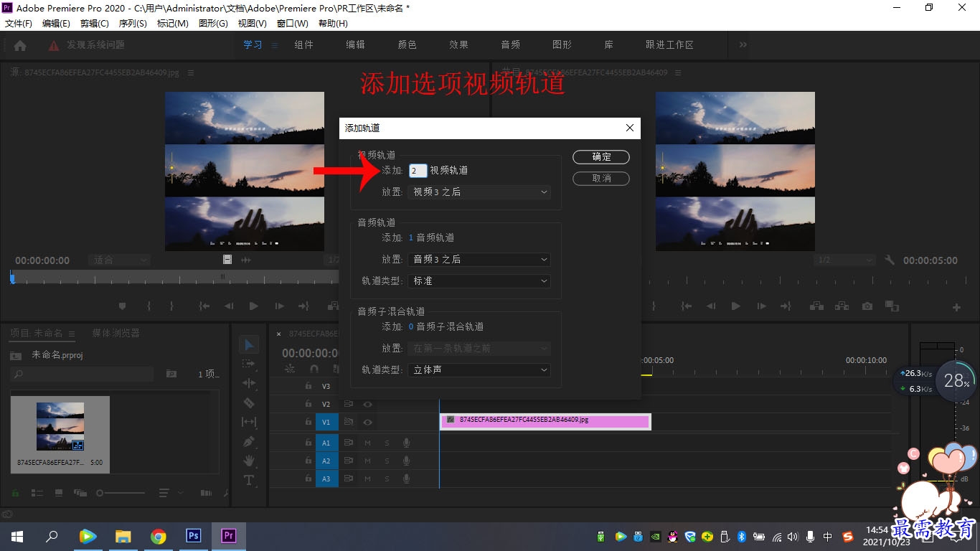The height and width of the screenshot is (551, 980).
Task: Select the Razor tool
Action: click(x=249, y=403)
